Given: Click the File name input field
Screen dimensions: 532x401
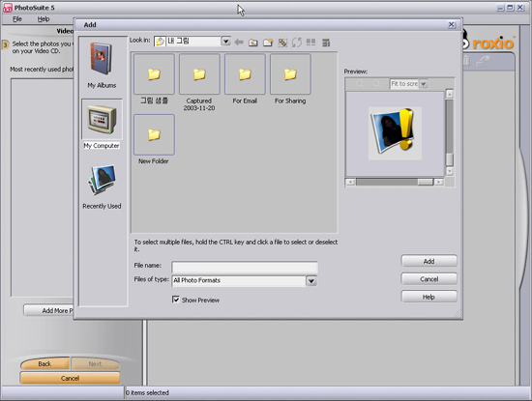Looking at the screenshot, I should click(245, 267).
